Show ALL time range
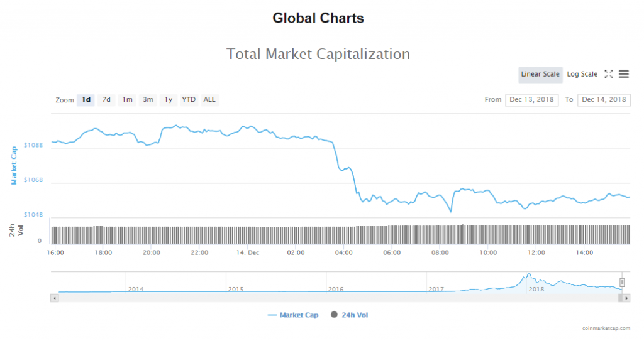644x341 pixels. click(209, 100)
